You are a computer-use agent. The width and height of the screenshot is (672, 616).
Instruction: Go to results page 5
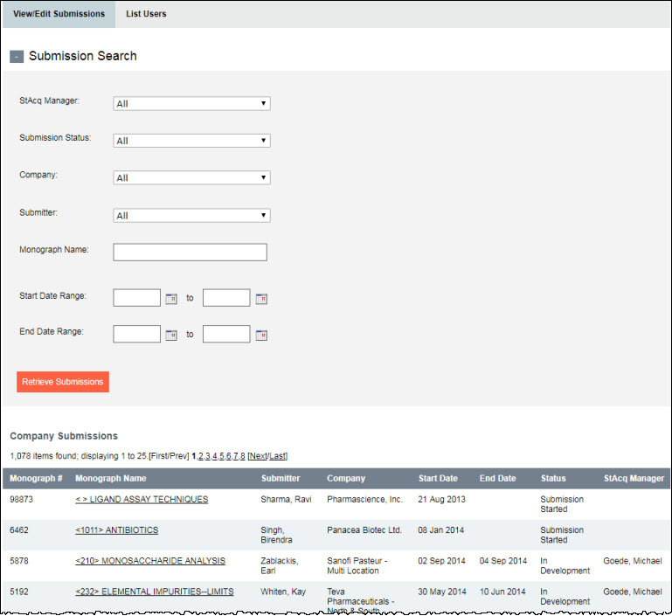222,456
